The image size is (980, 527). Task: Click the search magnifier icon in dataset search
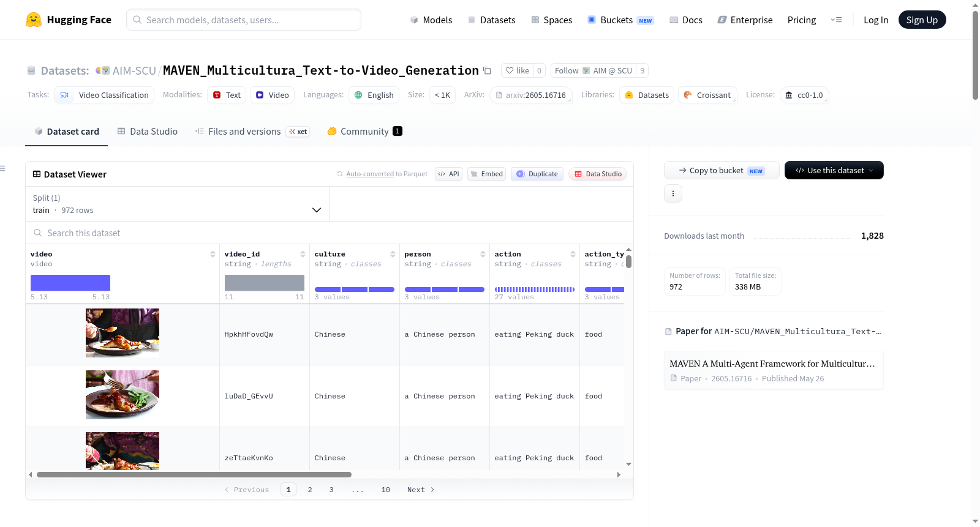point(38,233)
